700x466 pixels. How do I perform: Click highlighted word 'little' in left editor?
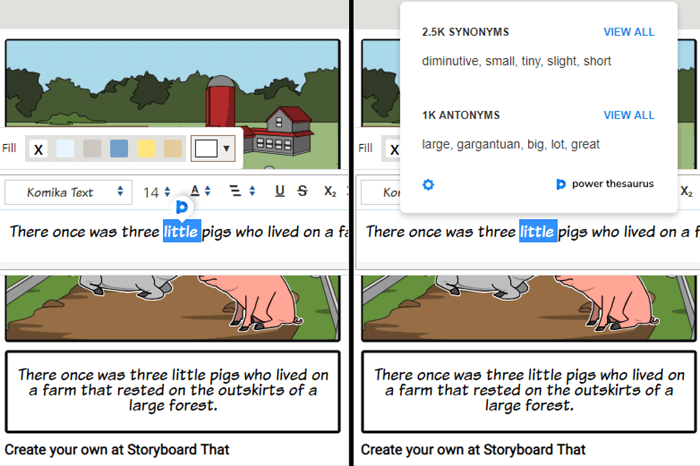pos(181,231)
